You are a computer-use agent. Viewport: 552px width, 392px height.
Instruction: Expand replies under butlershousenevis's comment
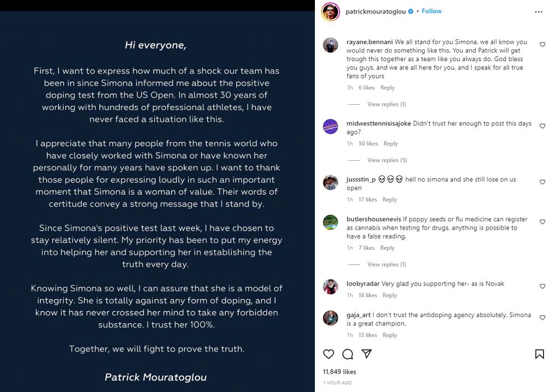(x=386, y=264)
